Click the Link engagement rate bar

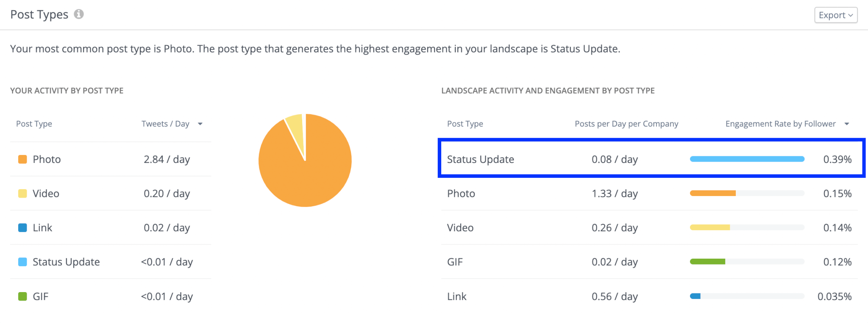pos(695,296)
